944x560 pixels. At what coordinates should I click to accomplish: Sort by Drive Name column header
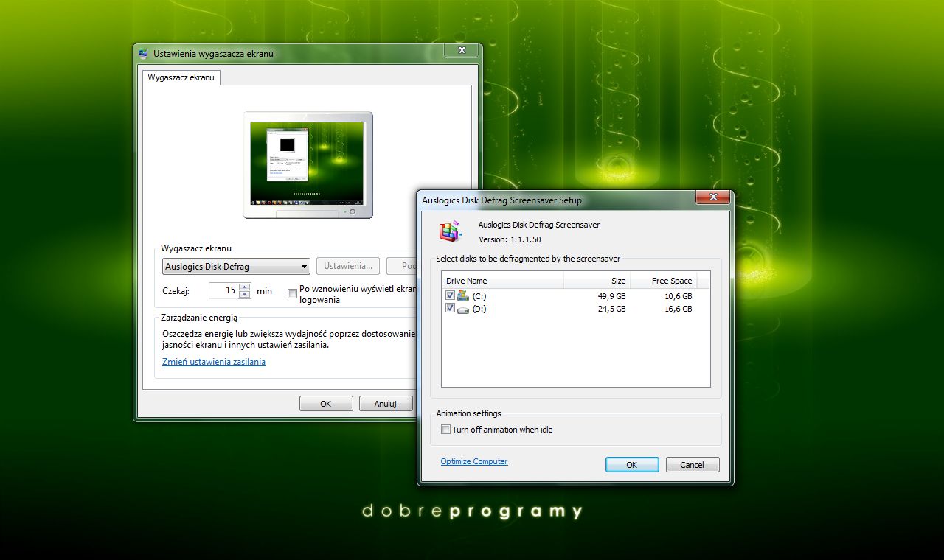point(503,281)
